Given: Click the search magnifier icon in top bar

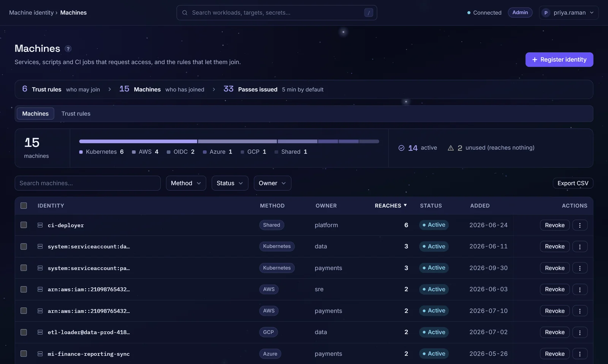Looking at the screenshot, I should (185, 13).
